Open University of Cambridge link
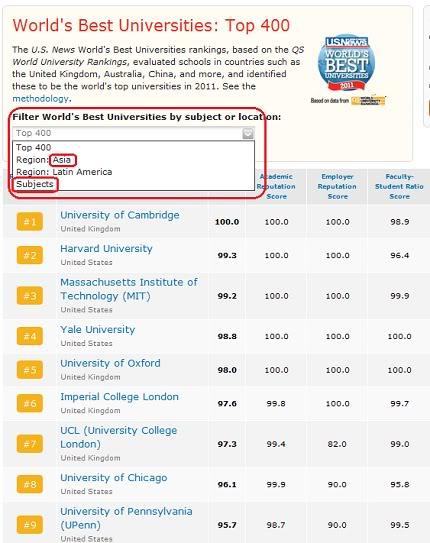This screenshot has height=543, width=430. (x=120, y=215)
